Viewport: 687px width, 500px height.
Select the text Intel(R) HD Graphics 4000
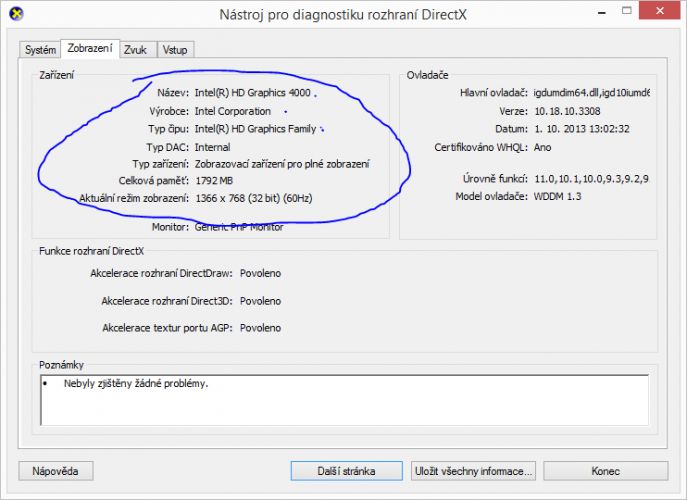(x=252, y=92)
